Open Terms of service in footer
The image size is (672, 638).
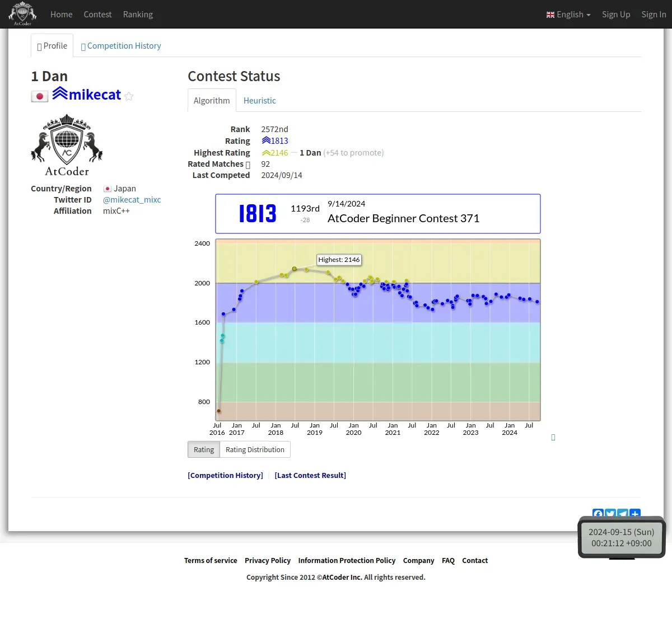click(x=211, y=560)
